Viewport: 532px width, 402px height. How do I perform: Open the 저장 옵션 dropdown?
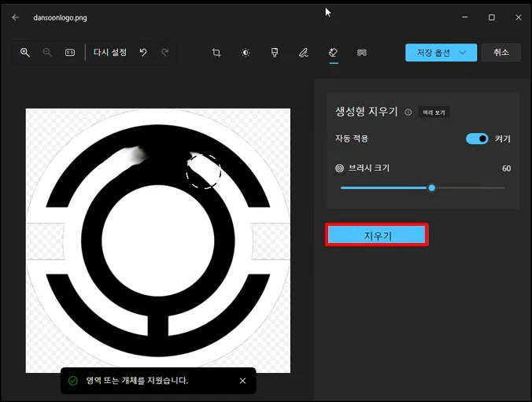(441, 53)
